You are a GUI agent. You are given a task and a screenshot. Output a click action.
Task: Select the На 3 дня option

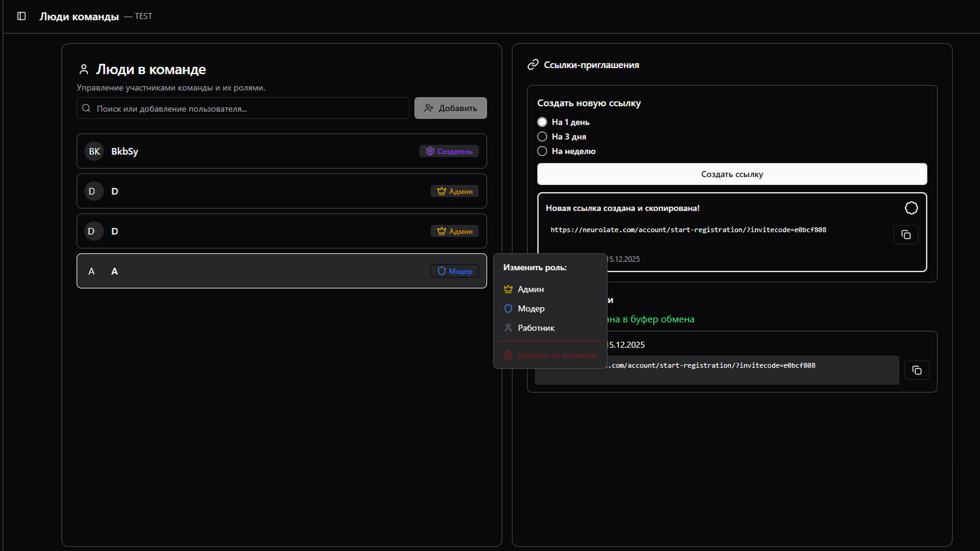(542, 137)
